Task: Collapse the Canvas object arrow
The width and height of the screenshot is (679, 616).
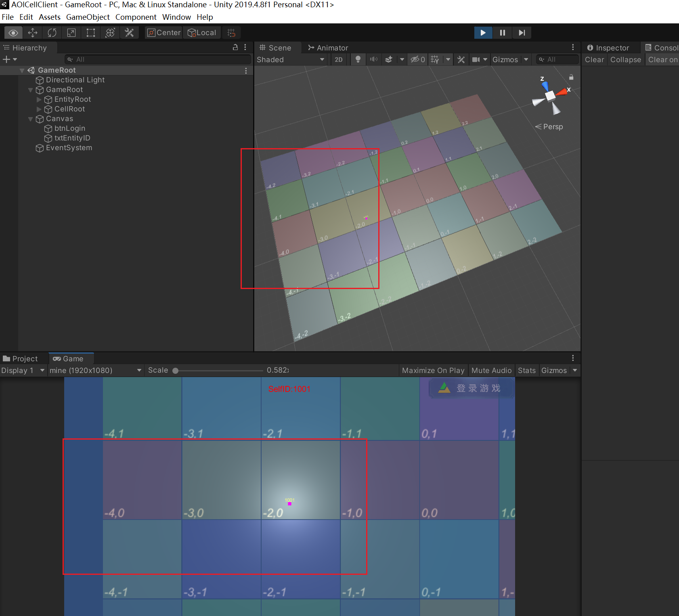Action: pos(31,119)
